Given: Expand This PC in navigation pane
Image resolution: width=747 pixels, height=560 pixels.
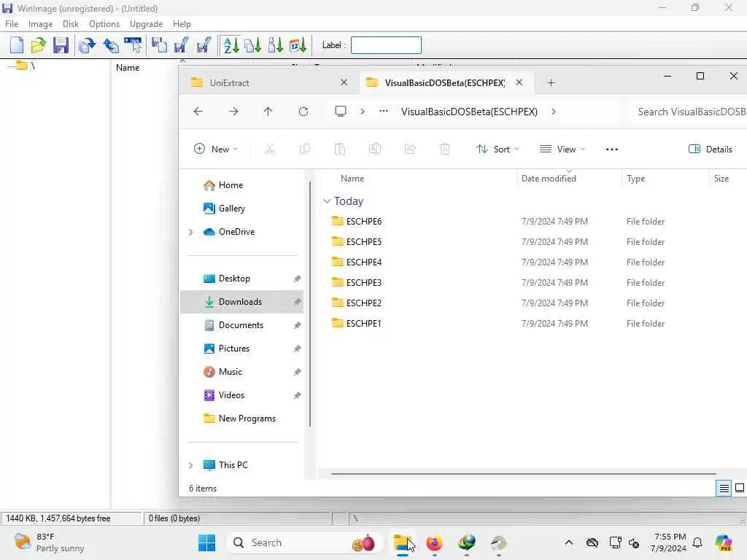Looking at the screenshot, I should (x=190, y=465).
